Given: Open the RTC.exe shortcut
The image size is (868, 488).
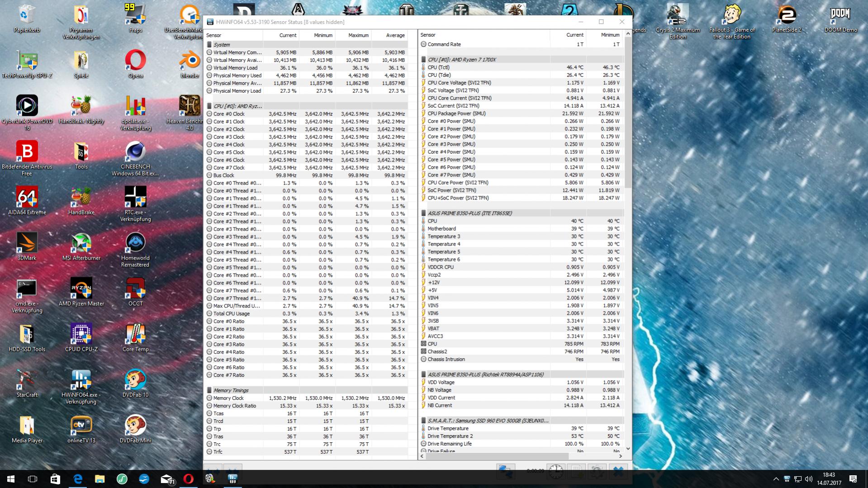Looking at the screenshot, I should click(x=135, y=204).
